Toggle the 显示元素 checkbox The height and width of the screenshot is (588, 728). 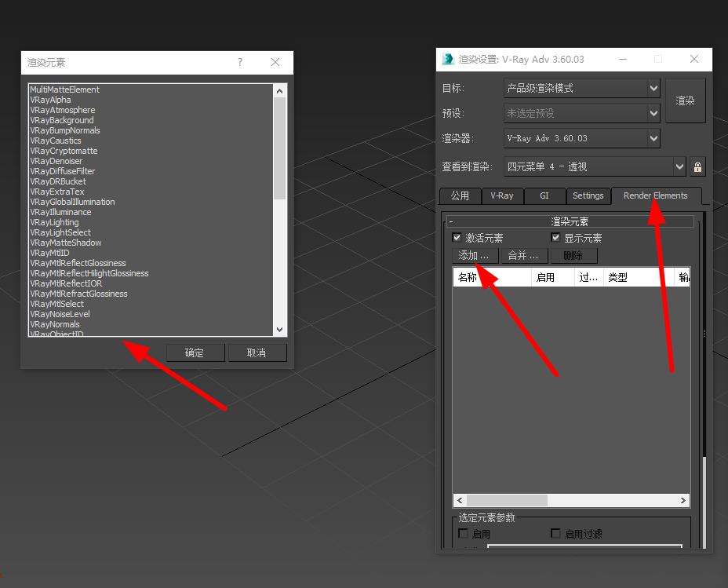555,238
